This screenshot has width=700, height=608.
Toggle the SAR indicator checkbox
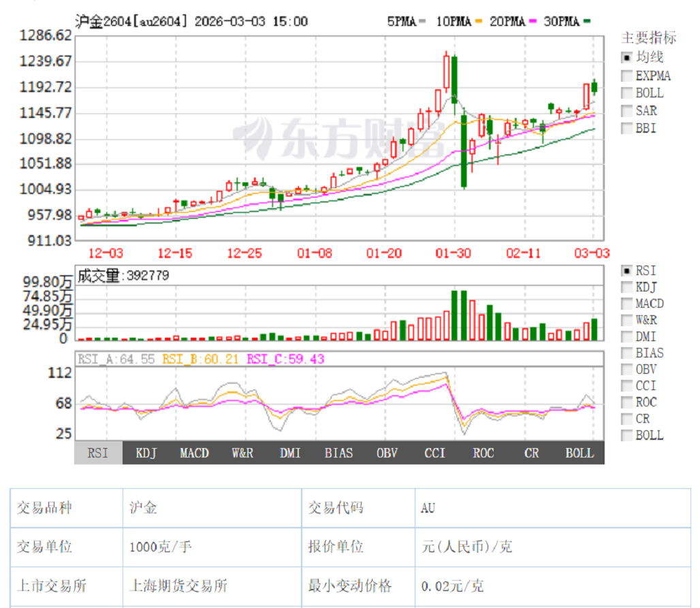[626, 111]
